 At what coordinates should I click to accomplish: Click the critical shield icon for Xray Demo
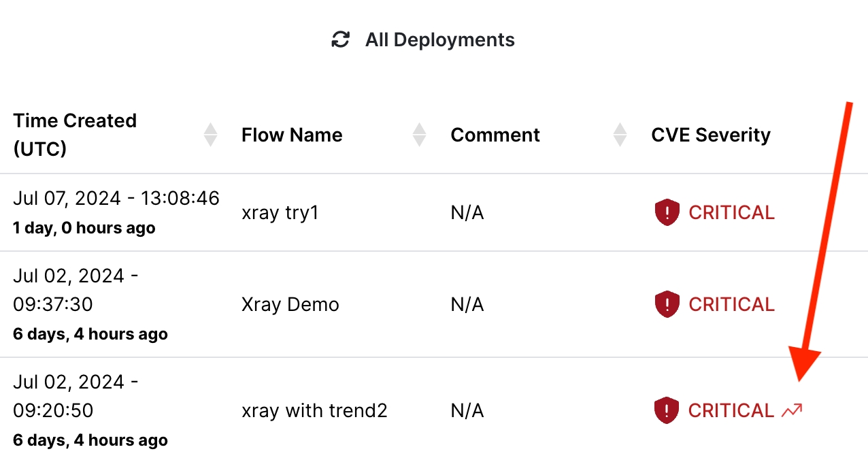[x=667, y=304]
